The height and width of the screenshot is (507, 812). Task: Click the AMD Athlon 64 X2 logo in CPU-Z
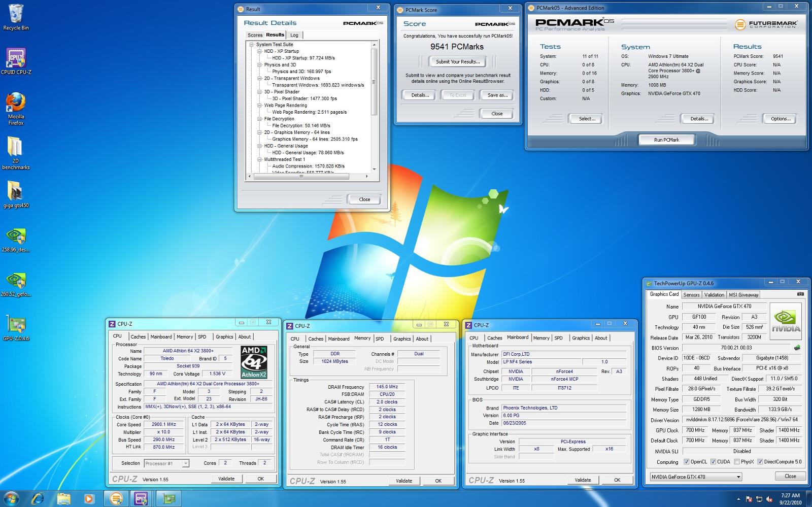[254, 362]
